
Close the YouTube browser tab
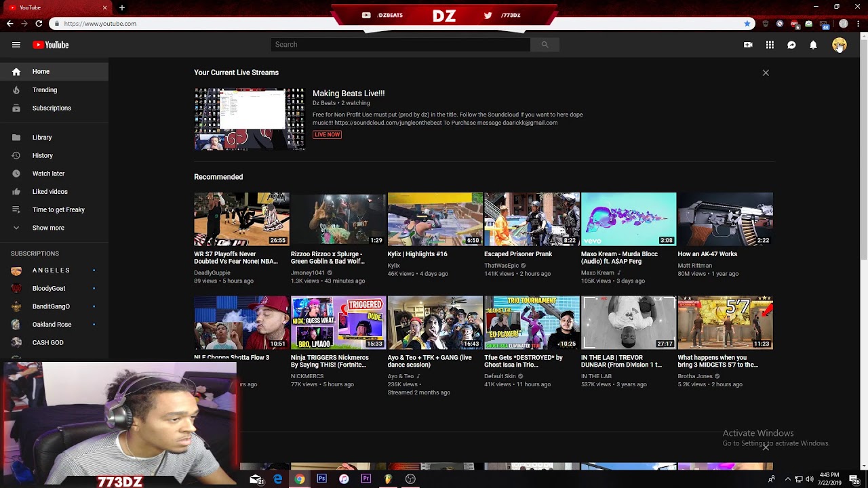[x=104, y=7]
